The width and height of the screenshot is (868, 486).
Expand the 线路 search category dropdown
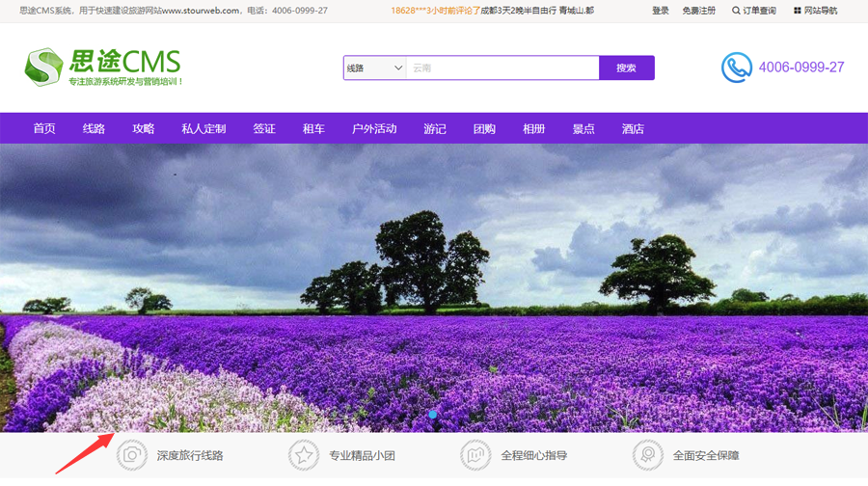374,67
